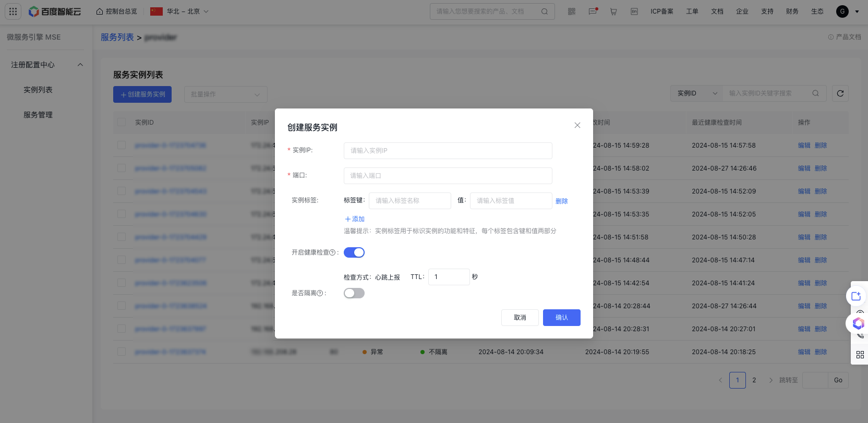Open the floating feedback note icon

click(x=856, y=296)
